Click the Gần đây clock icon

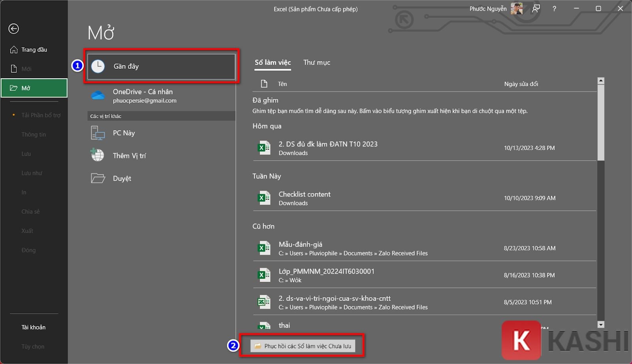click(x=98, y=66)
